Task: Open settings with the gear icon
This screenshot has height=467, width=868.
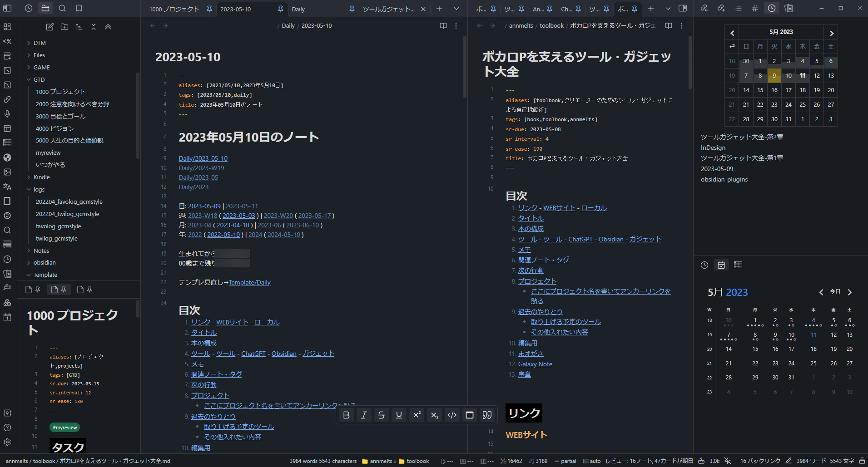Action: click(7, 442)
